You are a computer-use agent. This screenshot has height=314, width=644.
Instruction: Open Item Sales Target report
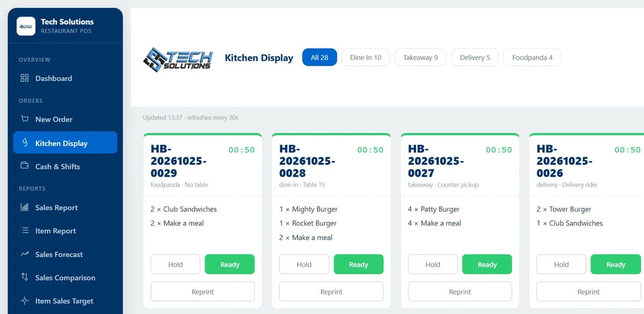point(65,301)
